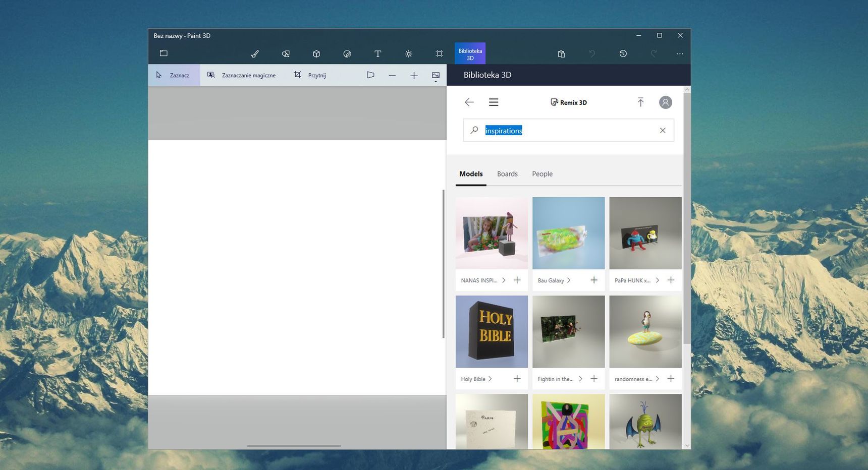Click the Redo arrow

point(654,53)
